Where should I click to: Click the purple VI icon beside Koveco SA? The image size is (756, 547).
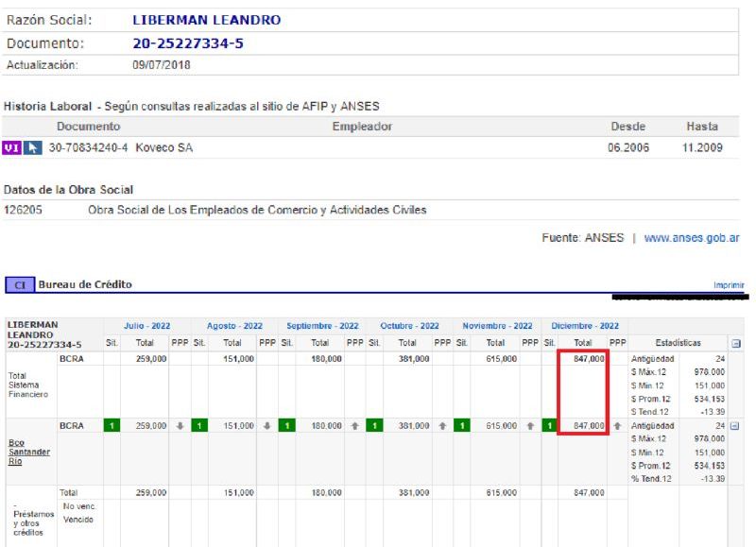(x=10, y=147)
